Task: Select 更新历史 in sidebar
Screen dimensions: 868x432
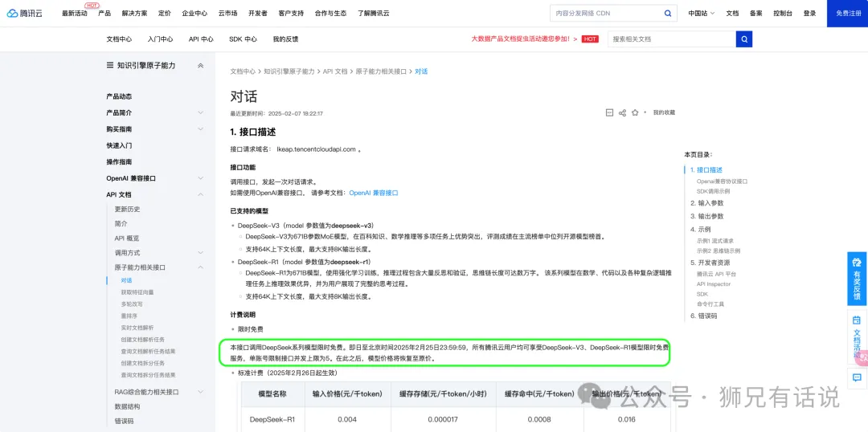Action: [127, 209]
